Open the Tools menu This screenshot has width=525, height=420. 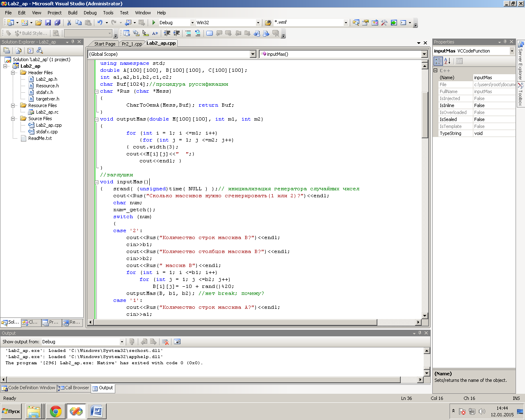pos(108,13)
